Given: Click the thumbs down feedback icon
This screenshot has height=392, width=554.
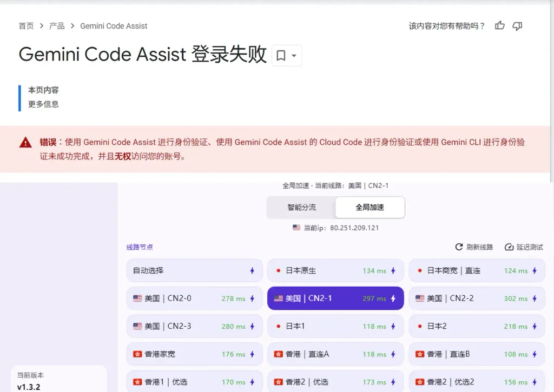Looking at the screenshot, I should 517,26.
